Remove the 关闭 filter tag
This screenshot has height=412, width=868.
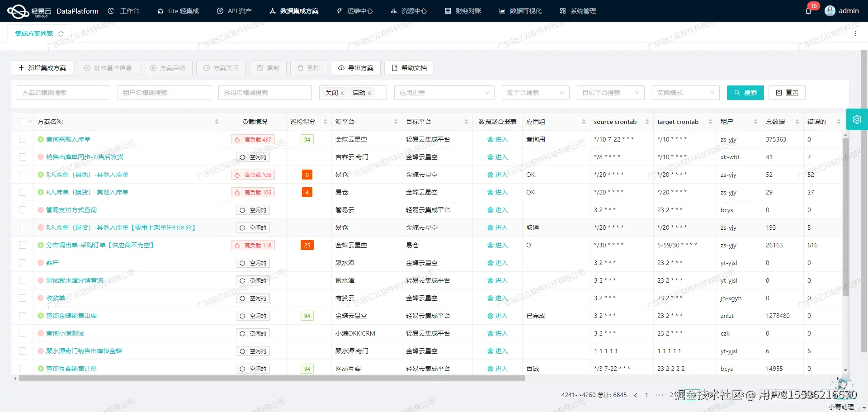click(342, 93)
